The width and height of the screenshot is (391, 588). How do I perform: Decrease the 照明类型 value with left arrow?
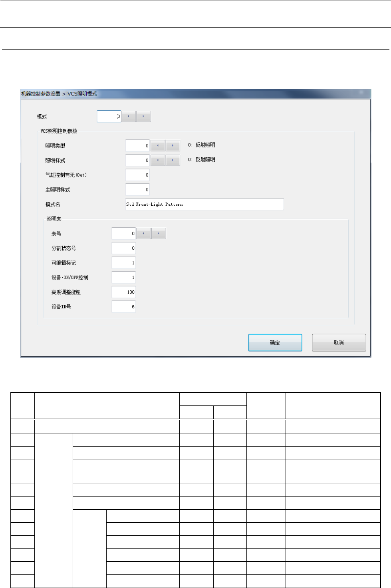[158, 145]
